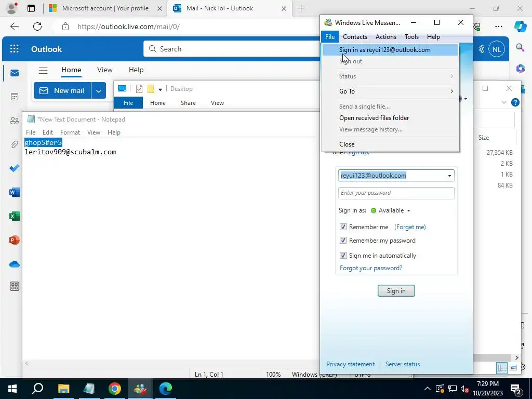Open a new browser tab

(301, 8)
